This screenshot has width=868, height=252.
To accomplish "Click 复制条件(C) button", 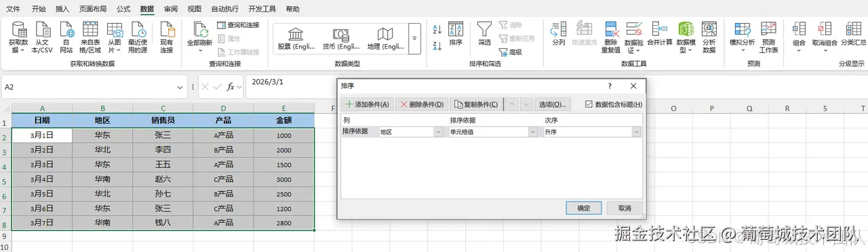I will (475, 104).
